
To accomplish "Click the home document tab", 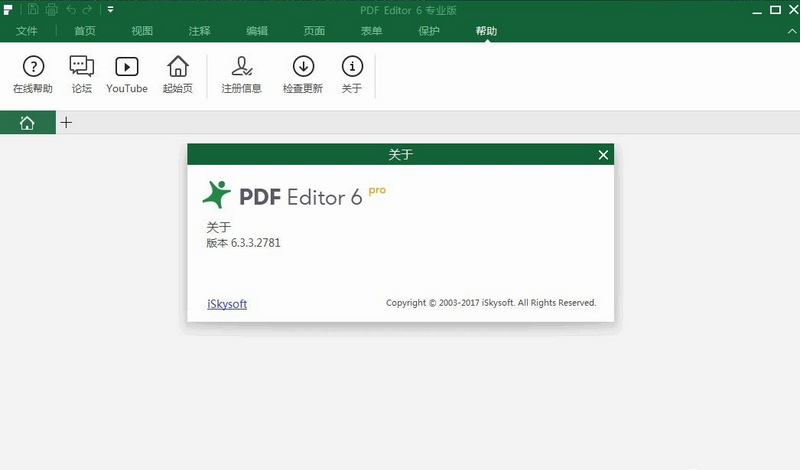I will click(x=28, y=123).
